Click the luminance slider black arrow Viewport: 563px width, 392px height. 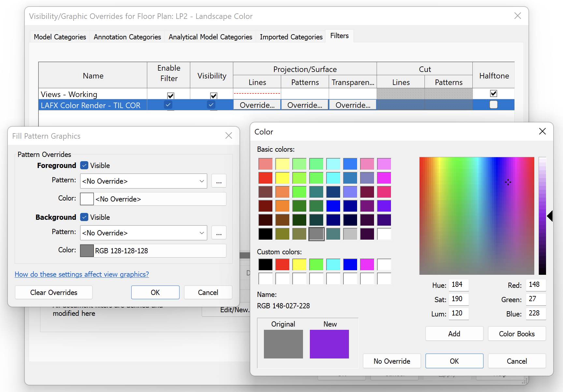[550, 216]
